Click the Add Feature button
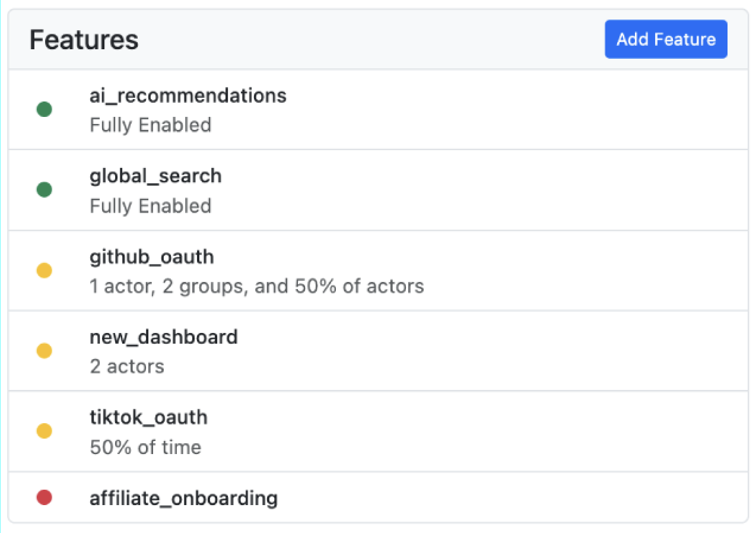The image size is (756, 533). tap(666, 39)
